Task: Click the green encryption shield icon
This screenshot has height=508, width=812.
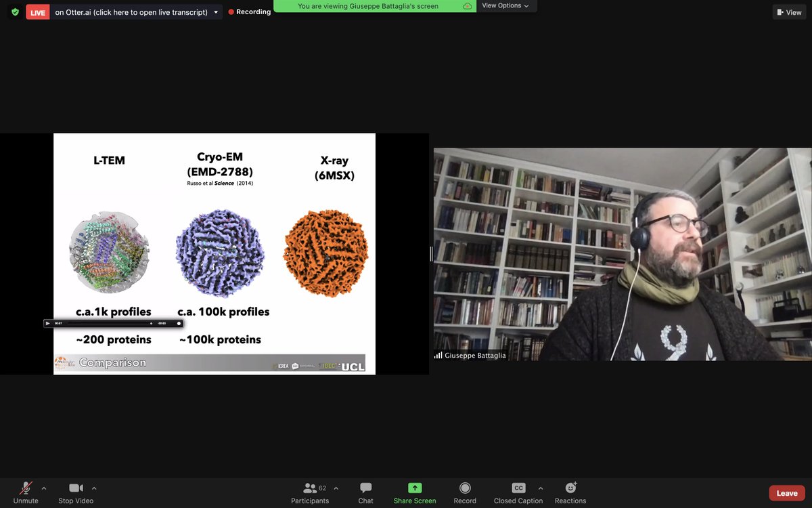Action: click(15, 12)
